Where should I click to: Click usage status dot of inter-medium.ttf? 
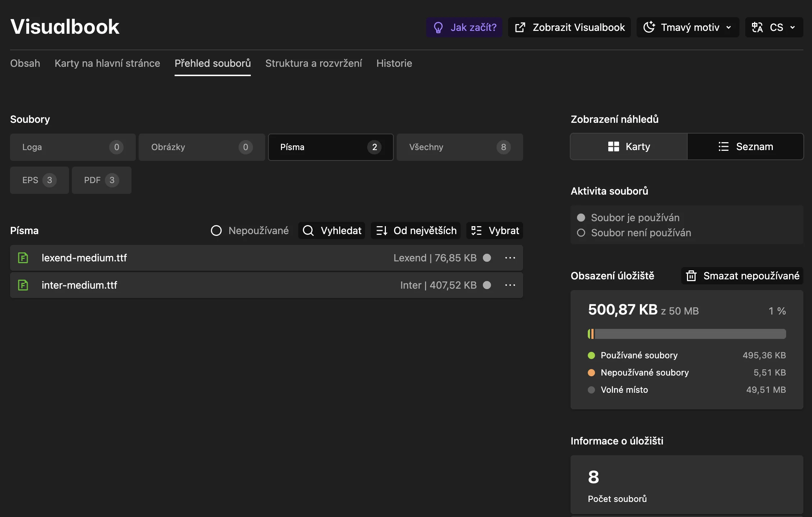tap(487, 285)
